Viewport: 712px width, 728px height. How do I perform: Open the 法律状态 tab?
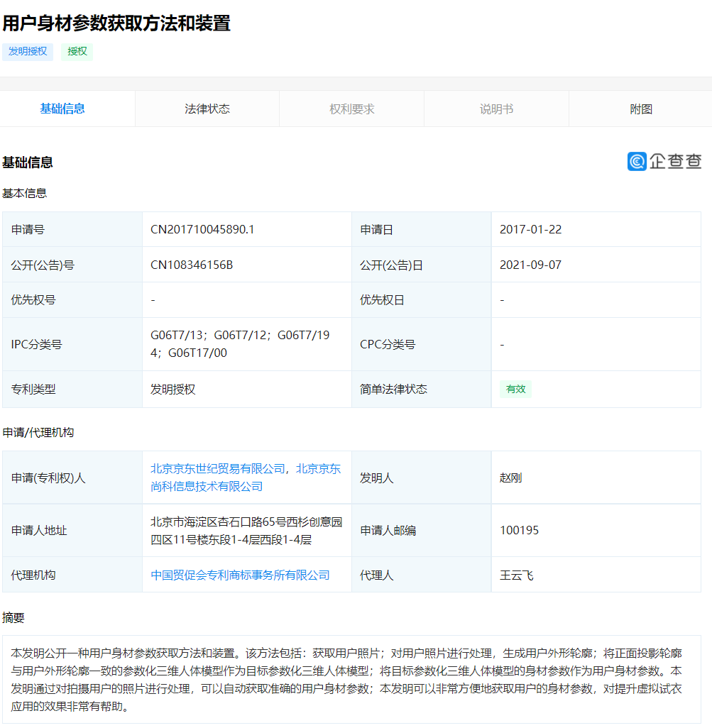click(207, 109)
